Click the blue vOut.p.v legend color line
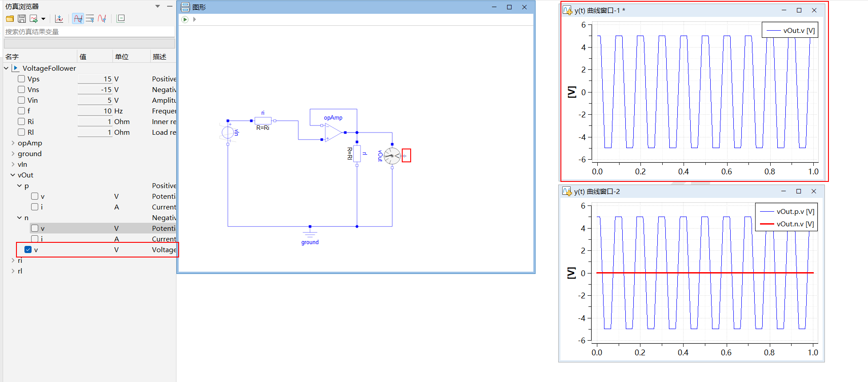 tap(767, 212)
